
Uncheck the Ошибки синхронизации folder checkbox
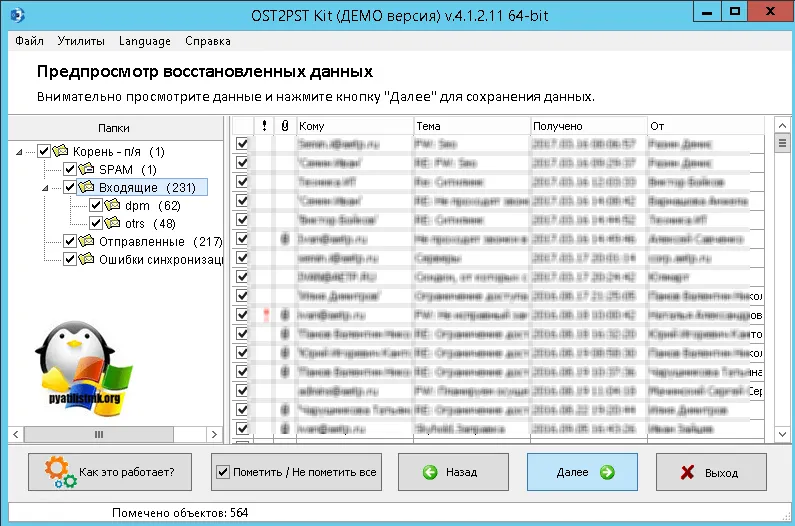coord(70,259)
